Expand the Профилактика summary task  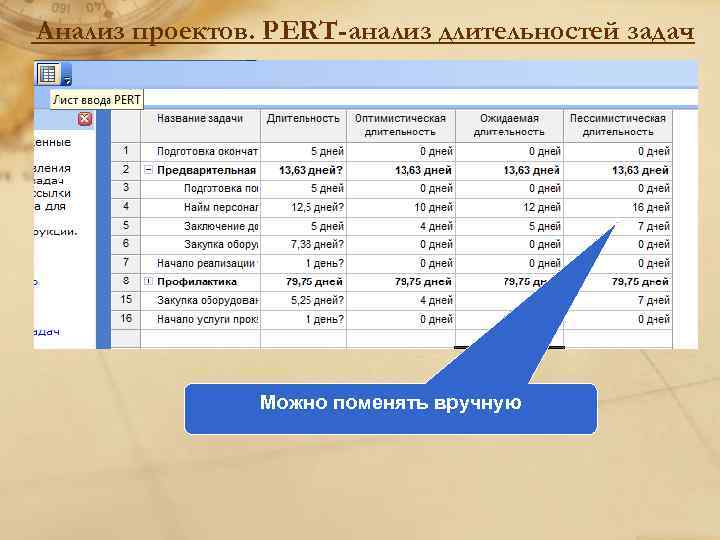click(148, 281)
